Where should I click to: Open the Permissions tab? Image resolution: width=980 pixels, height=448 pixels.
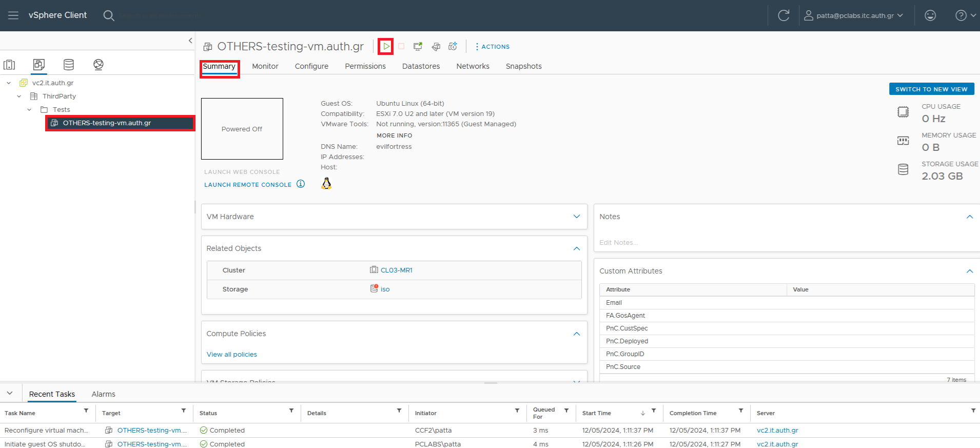tap(365, 66)
